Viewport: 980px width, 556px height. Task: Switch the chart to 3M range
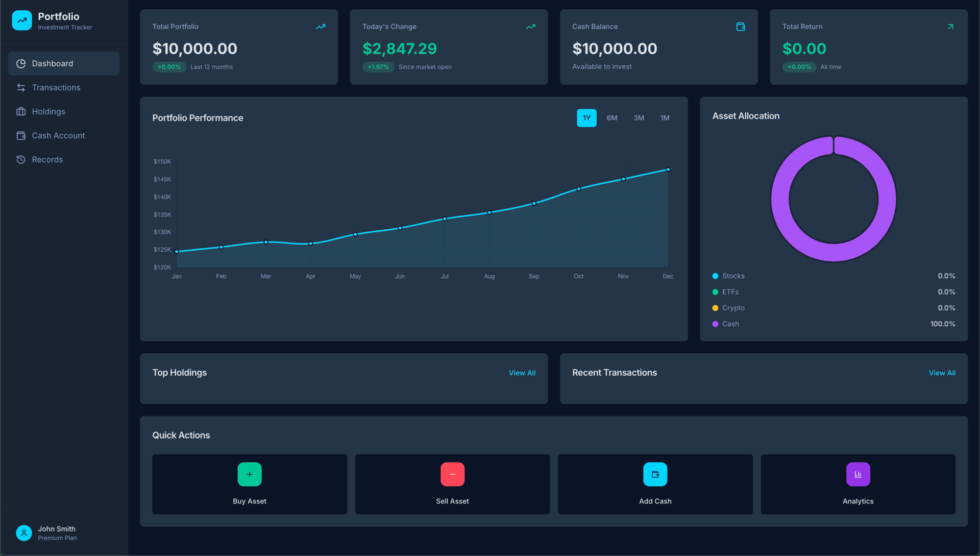[x=639, y=118]
